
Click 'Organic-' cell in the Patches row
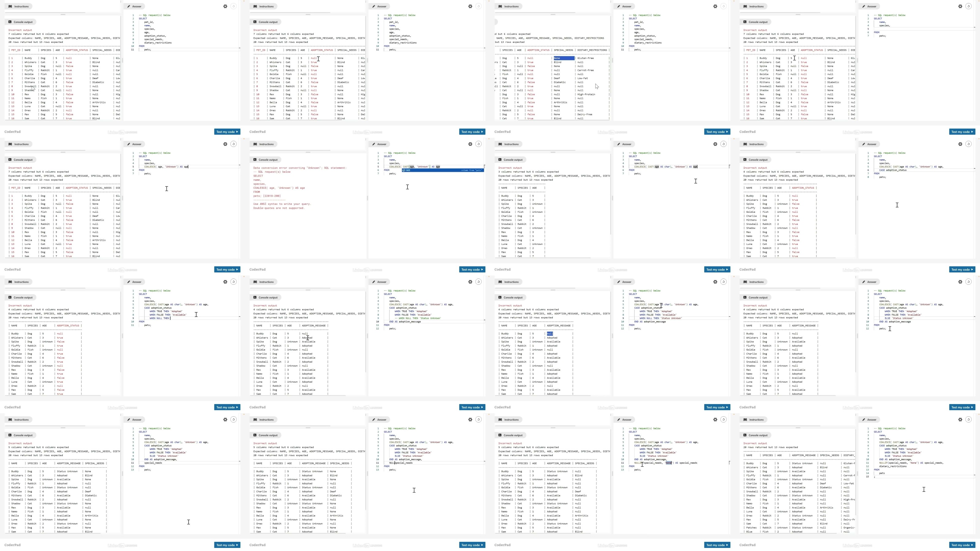tap(849, 528)
